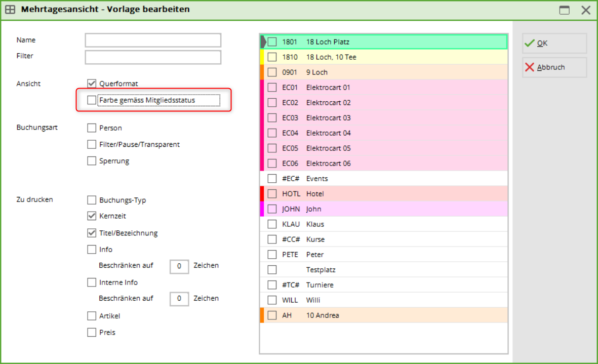Click into the Name text field
The height and width of the screenshot is (364, 598).
[x=153, y=40]
